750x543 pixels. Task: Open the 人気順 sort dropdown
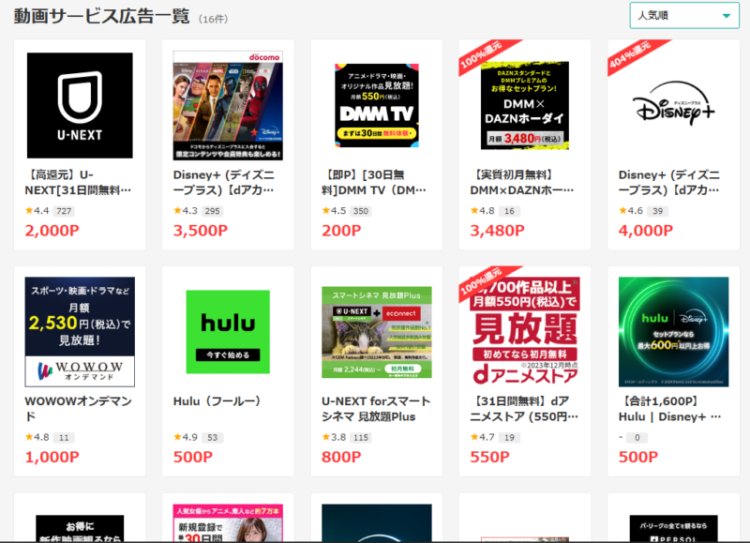click(684, 15)
